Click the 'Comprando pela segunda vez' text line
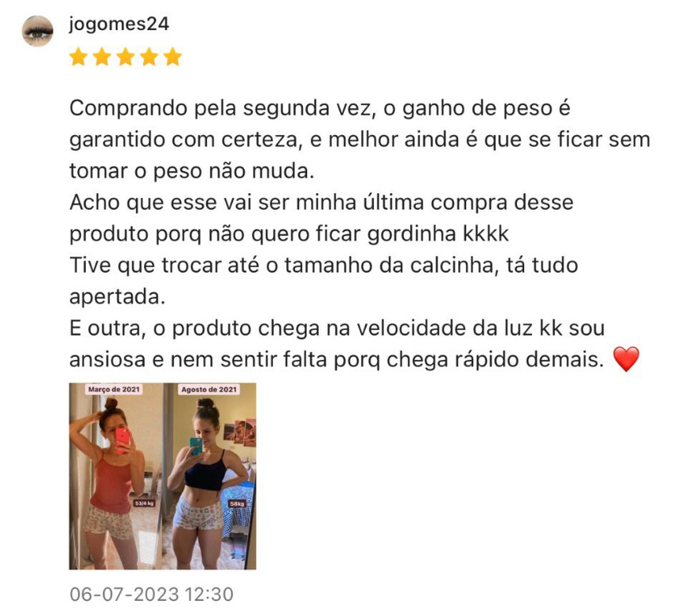Image resolution: width=676 pixels, height=616 pixels. point(320,109)
